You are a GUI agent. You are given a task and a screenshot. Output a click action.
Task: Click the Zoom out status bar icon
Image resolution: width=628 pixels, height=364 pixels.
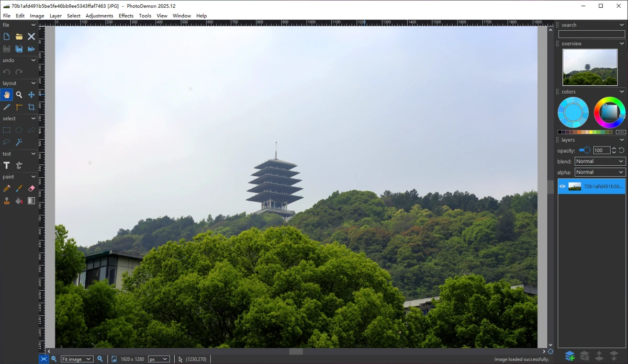[x=54, y=359]
